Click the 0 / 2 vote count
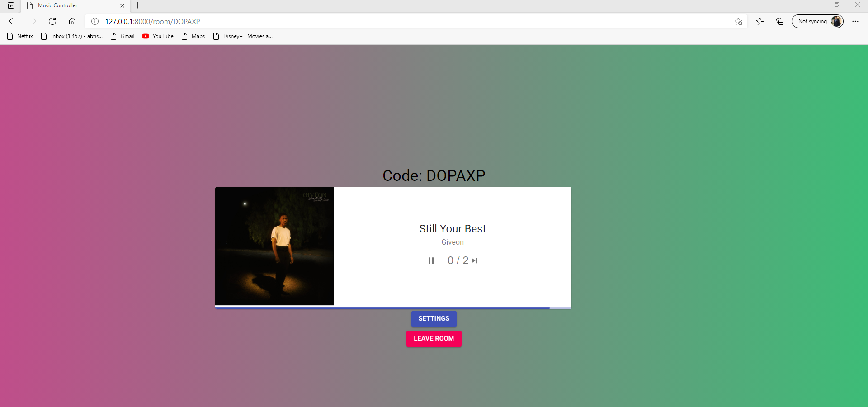Image resolution: width=868 pixels, height=407 pixels. (x=458, y=260)
